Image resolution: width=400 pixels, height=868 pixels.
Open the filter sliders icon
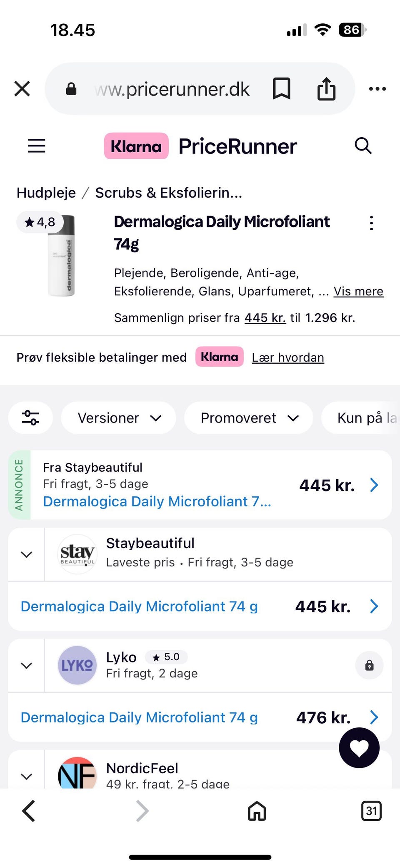tap(31, 418)
